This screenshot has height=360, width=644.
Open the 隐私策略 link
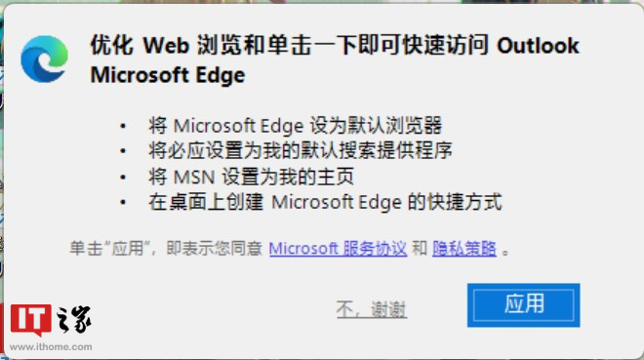[x=464, y=249]
